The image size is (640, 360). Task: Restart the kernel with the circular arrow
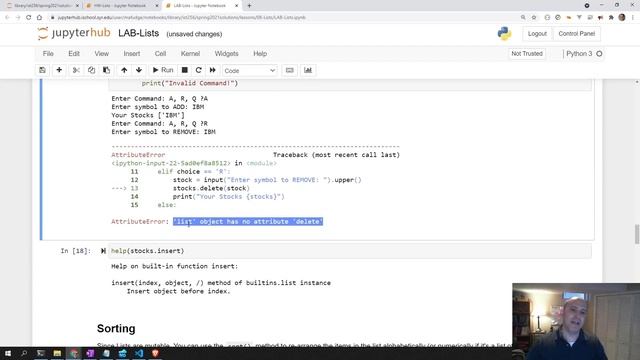point(199,70)
